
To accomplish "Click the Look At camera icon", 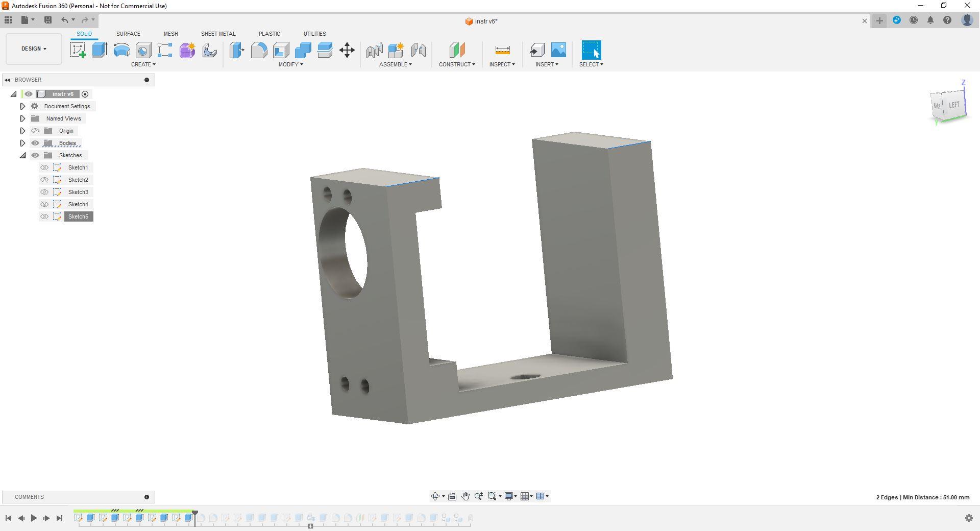I will tap(452, 496).
